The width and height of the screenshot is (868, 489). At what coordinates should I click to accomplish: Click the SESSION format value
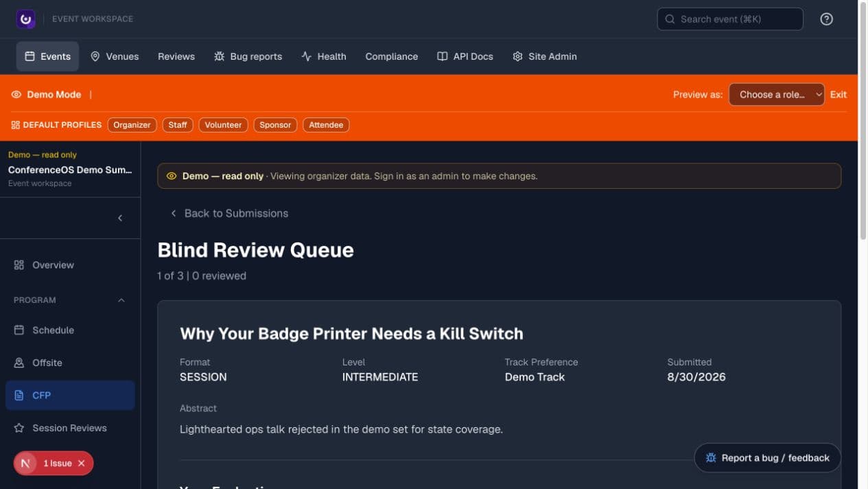pyautogui.click(x=203, y=377)
